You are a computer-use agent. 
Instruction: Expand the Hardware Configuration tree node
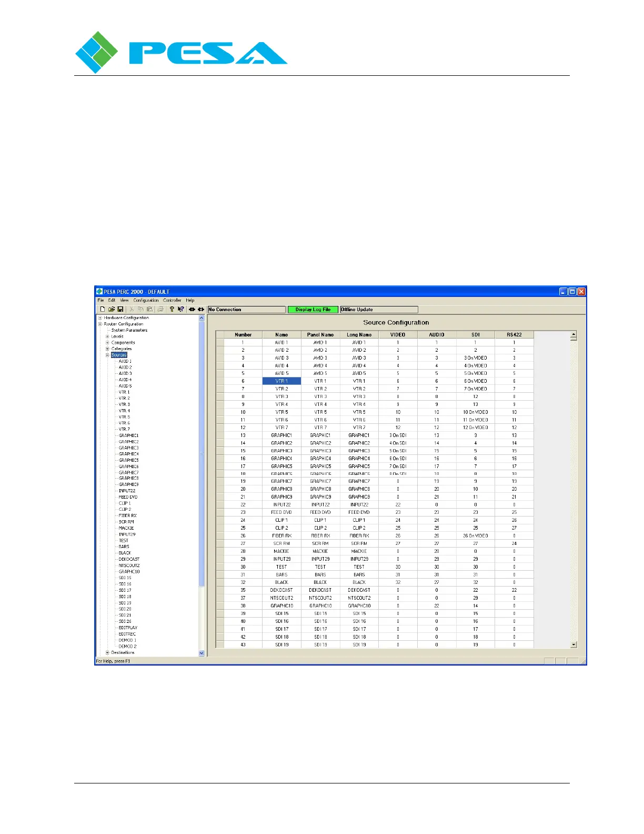(100, 318)
